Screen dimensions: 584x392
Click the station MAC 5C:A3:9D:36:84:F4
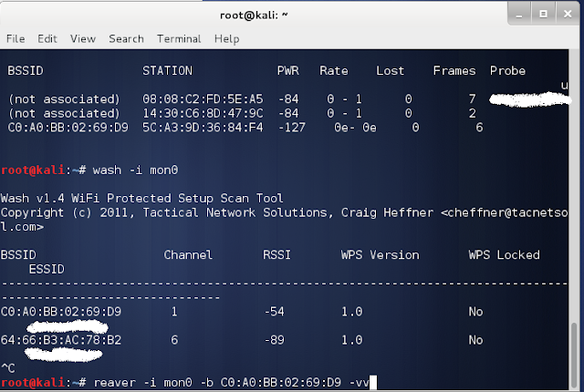pyautogui.click(x=203, y=128)
